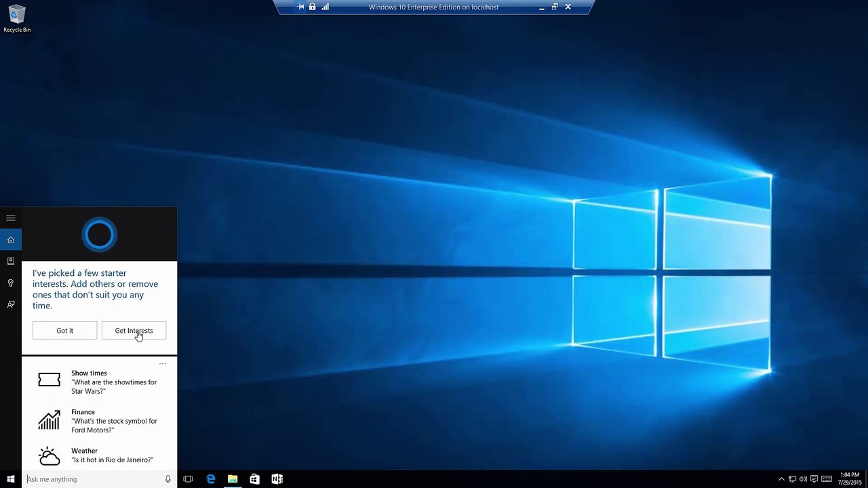Open the Action Center notifications icon

click(814, 479)
